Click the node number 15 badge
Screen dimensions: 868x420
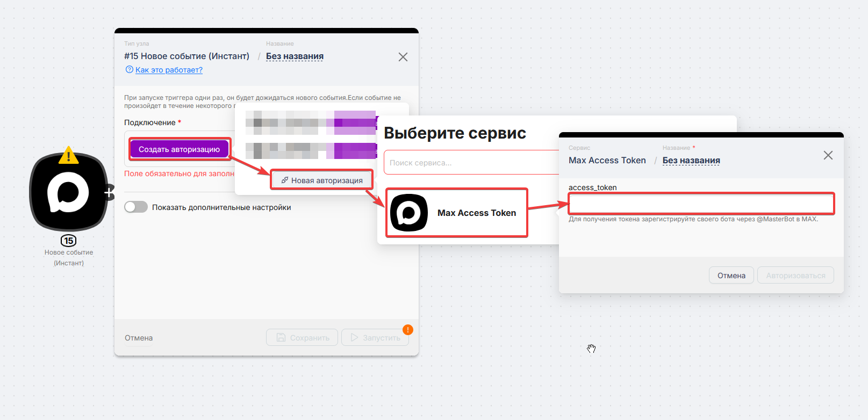coord(68,241)
